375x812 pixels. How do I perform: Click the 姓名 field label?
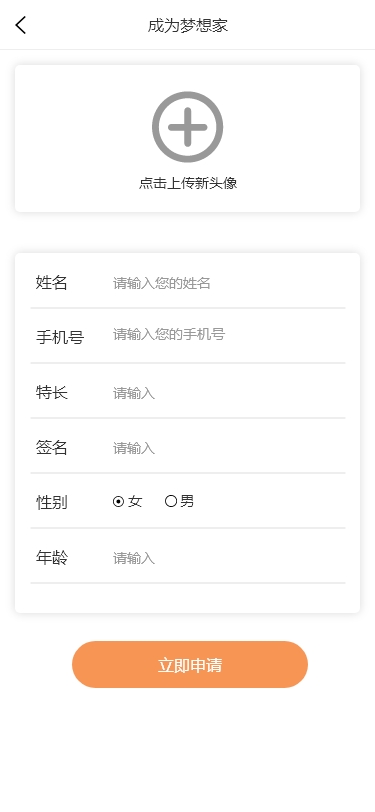(x=51, y=283)
